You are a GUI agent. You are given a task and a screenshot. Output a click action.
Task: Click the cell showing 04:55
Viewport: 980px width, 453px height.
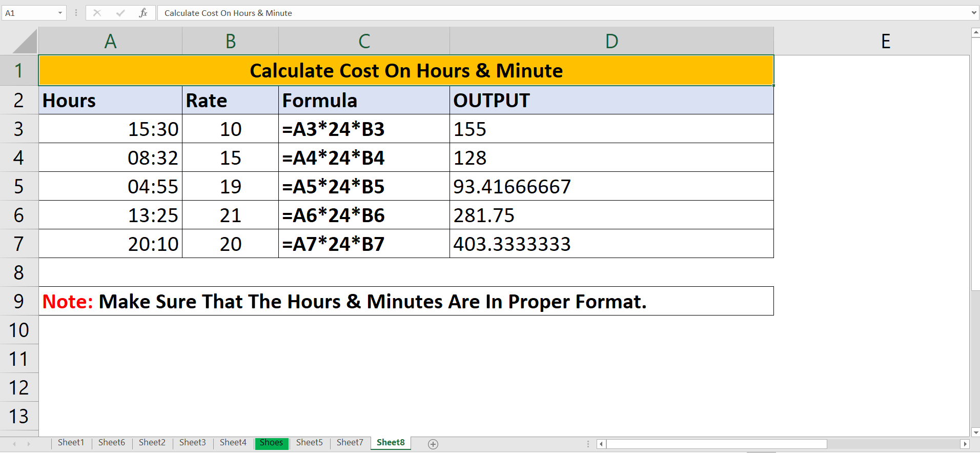click(110, 186)
